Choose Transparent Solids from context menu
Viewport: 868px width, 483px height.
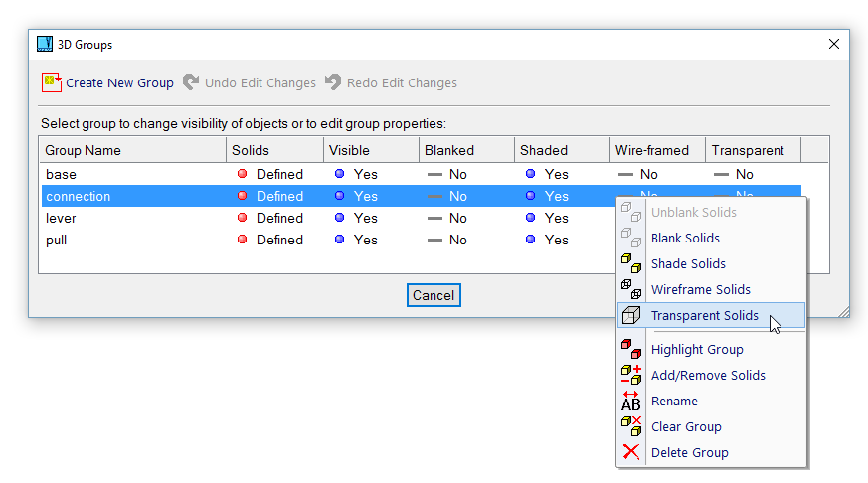coord(704,316)
